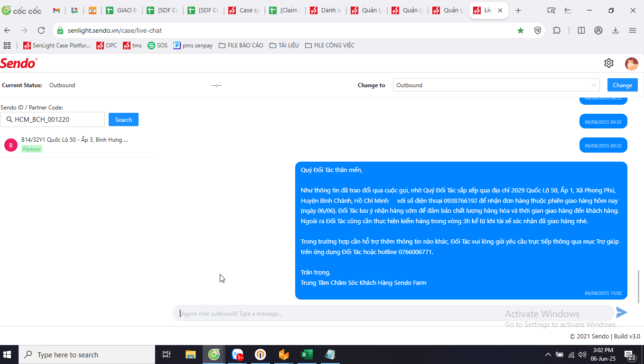644x364 pixels.
Task: Switch to the Case sy tab
Action: click(244, 10)
